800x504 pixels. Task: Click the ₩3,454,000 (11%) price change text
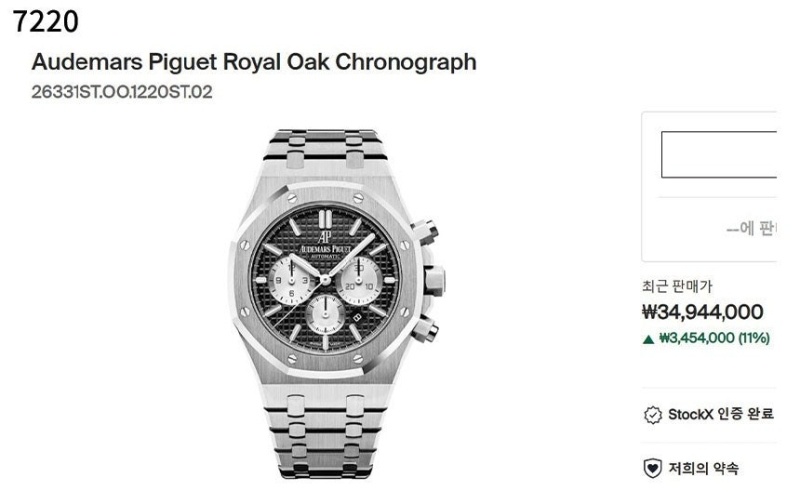pos(713,338)
